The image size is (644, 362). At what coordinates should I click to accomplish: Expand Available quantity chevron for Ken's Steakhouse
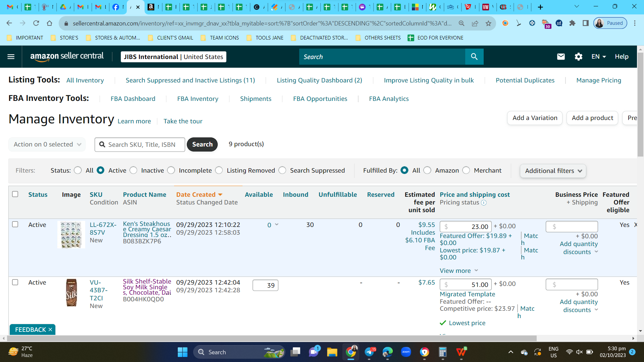click(277, 225)
